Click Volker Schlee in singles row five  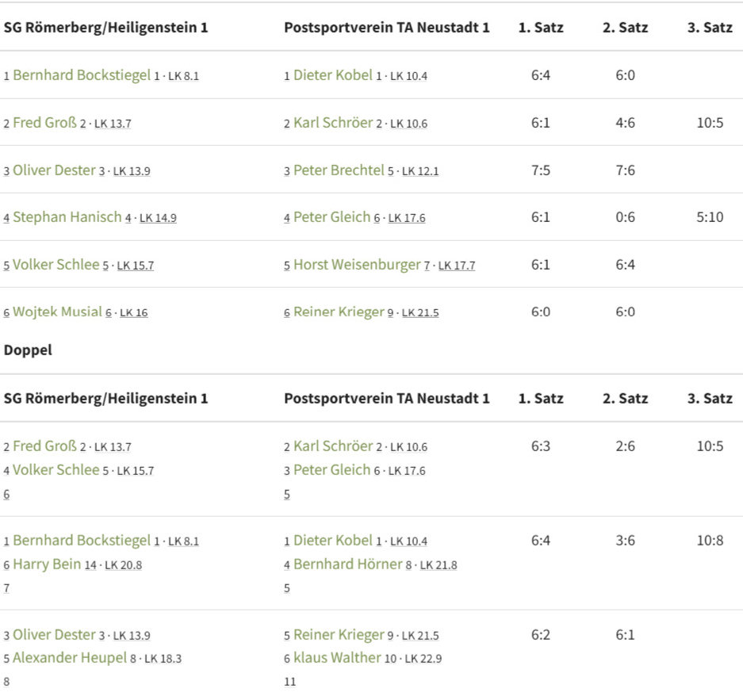coord(56,264)
